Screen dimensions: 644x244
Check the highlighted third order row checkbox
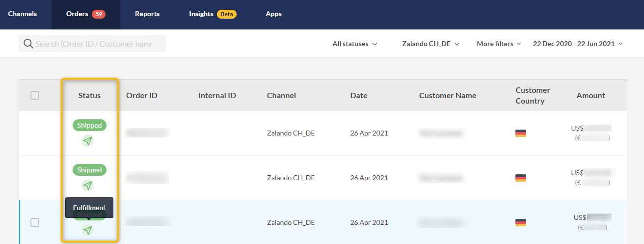click(x=35, y=222)
